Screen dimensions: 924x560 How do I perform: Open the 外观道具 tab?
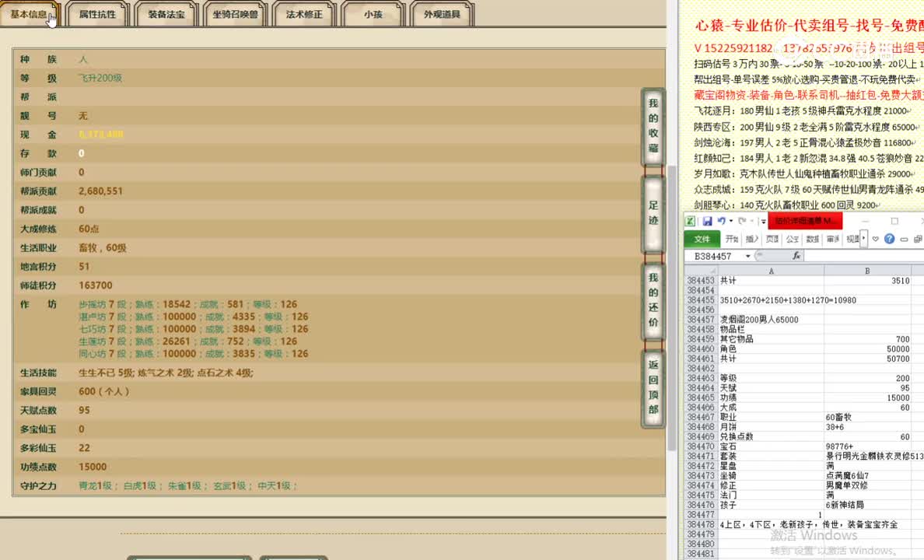pos(442,14)
